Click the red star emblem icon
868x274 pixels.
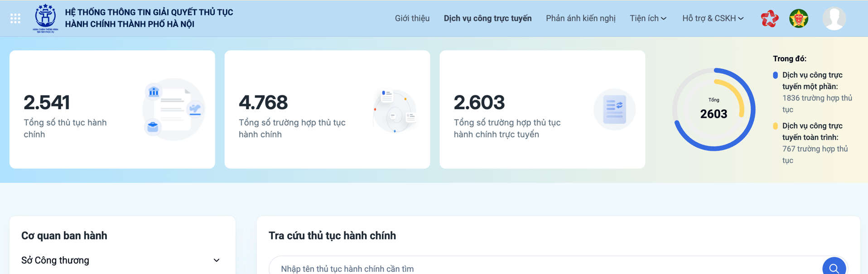coord(769,19)
